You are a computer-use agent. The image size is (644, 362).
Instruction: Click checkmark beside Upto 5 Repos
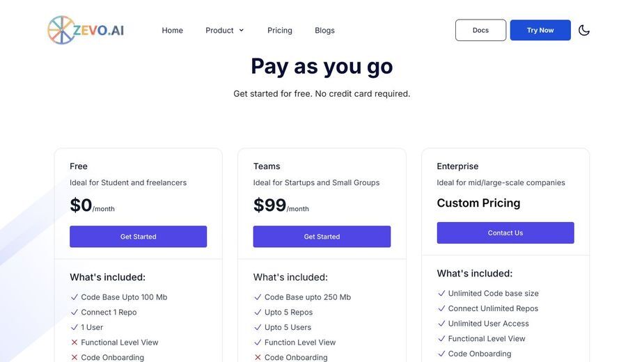click(258, 313)
